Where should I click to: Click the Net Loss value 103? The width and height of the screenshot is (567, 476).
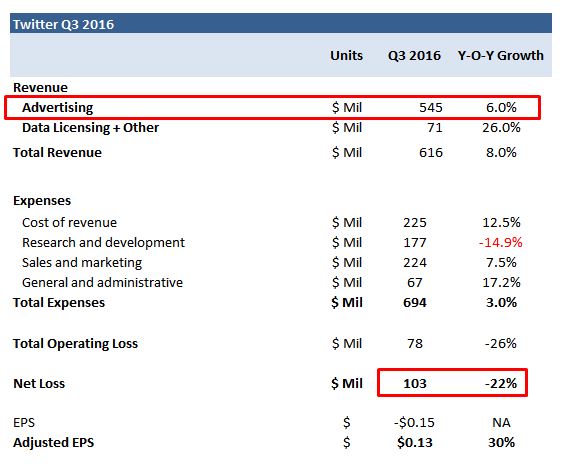415,384
